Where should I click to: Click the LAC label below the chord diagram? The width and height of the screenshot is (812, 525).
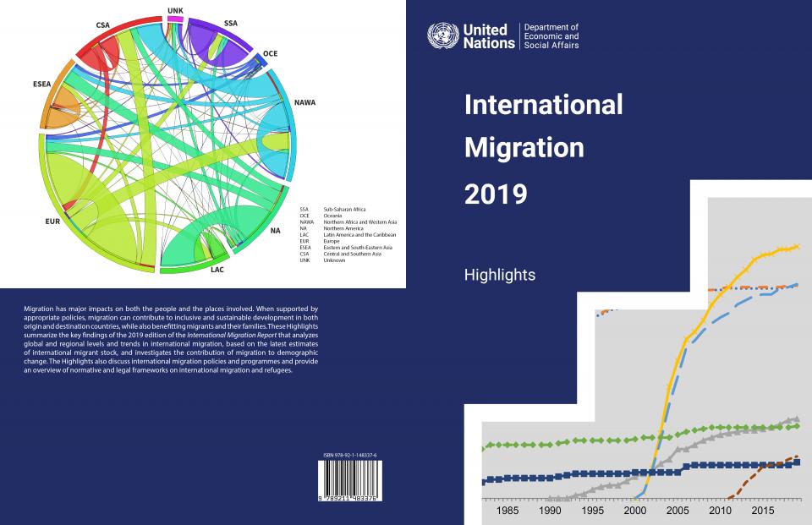tap(217, 270)
